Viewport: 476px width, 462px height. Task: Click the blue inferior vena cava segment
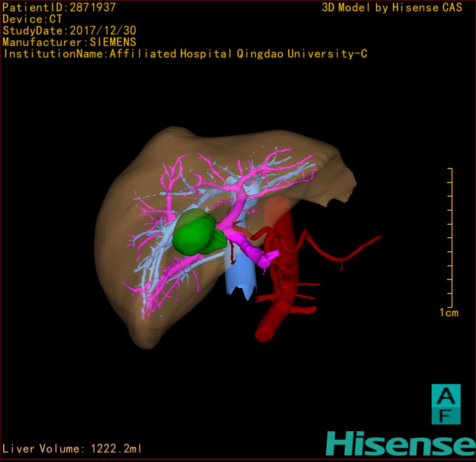coord(240,283)
